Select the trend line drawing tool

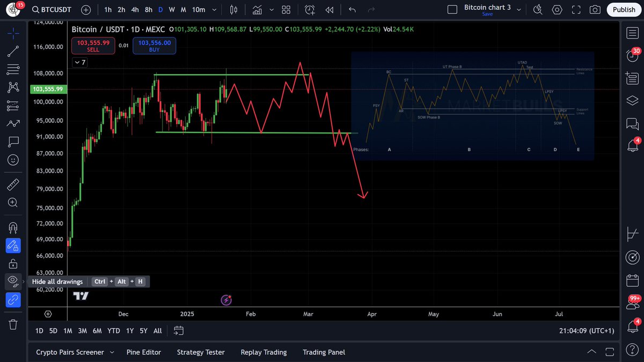click(x=13, y=51)
